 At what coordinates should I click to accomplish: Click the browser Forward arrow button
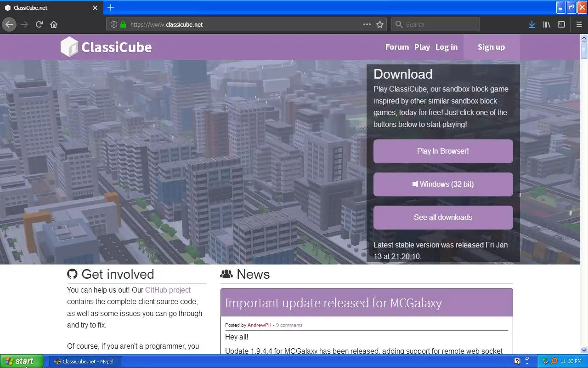click(24, 24)
